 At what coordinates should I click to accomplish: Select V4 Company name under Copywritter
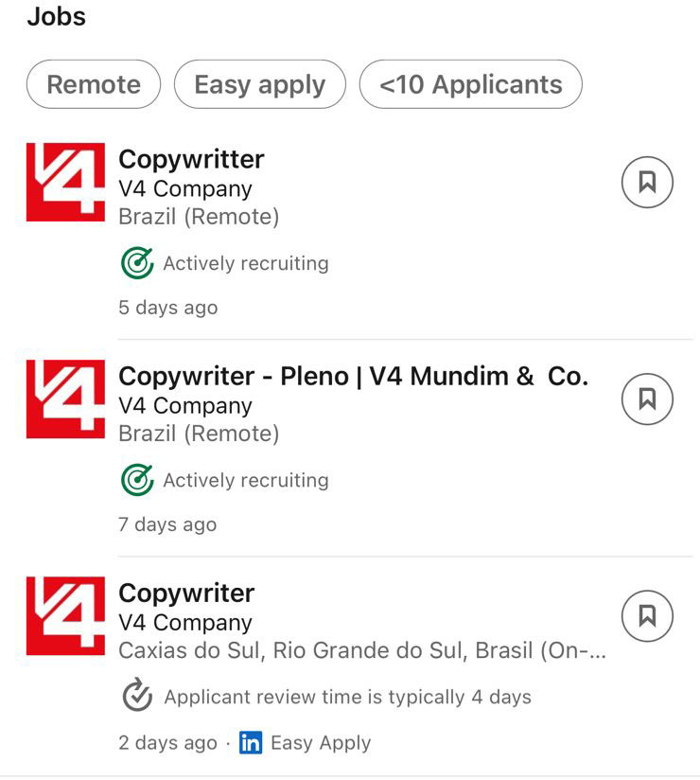point(185,189)
